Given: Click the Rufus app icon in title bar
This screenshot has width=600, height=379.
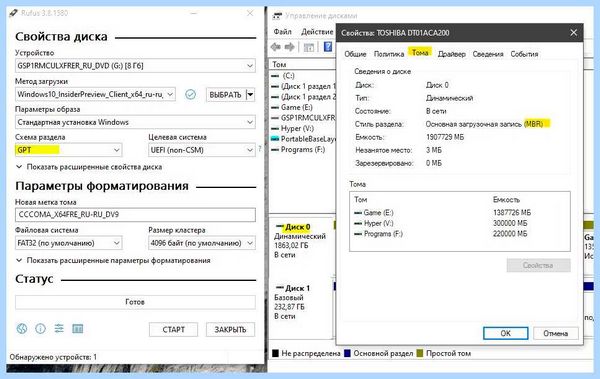Looking at the screenshot, I should (x=13, y=13).
